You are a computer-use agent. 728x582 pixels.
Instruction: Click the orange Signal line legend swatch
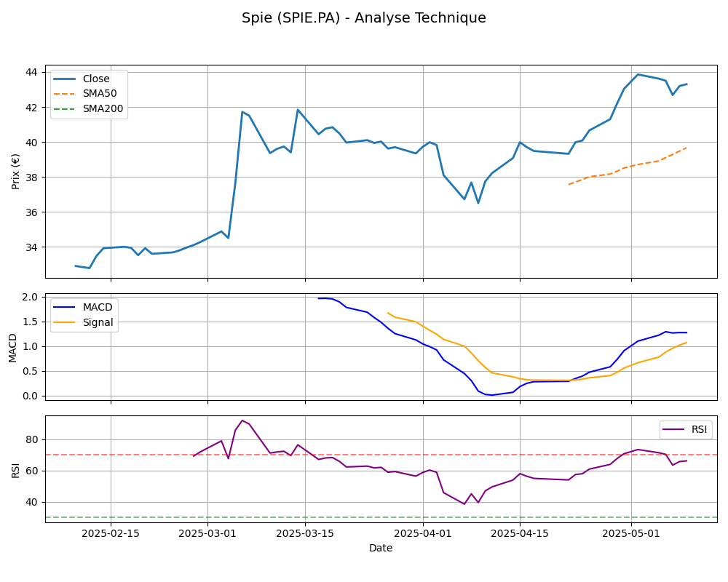pyautogui.click(x=65, y=322)
